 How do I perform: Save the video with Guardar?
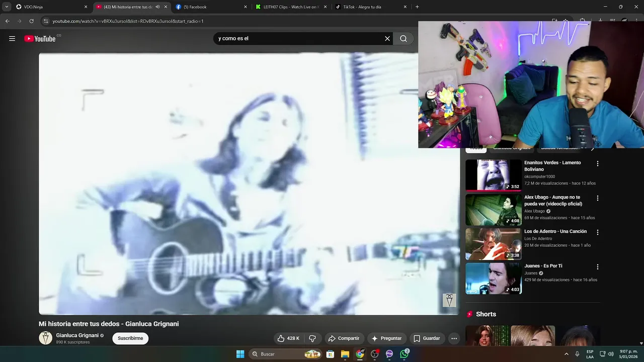tap(427, 338)
